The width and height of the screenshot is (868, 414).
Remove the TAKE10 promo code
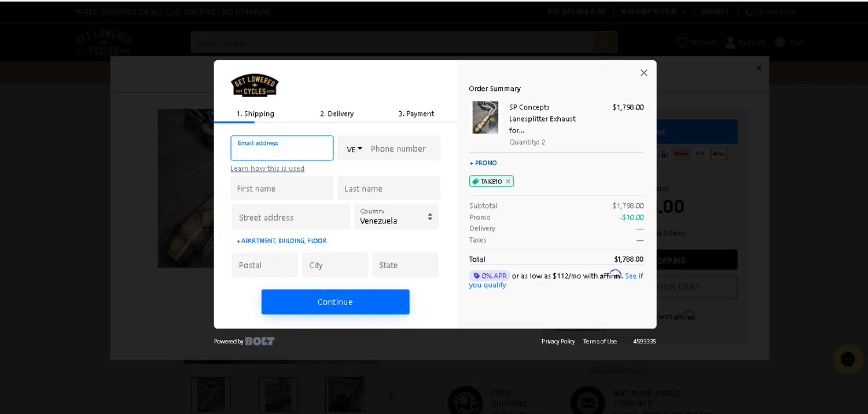[x=508, y=181]
